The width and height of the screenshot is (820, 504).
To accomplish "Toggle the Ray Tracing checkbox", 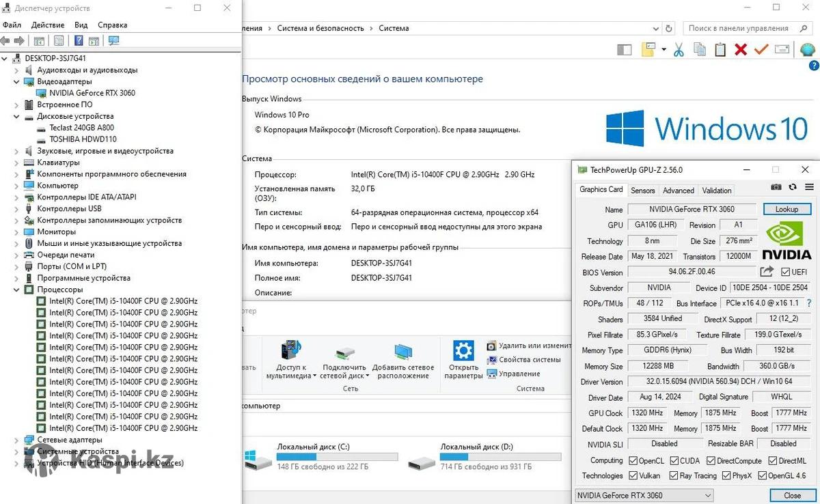I will (674, 476).
